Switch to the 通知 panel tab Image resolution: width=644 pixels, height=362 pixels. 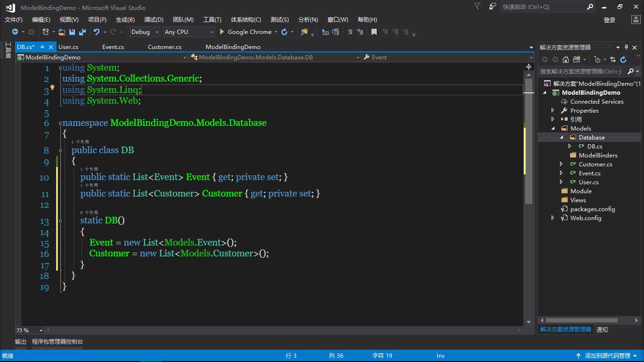pos(602,329)
